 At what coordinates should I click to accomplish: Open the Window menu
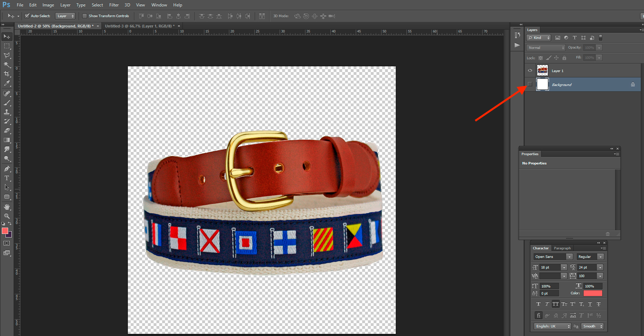pos(159,5)
